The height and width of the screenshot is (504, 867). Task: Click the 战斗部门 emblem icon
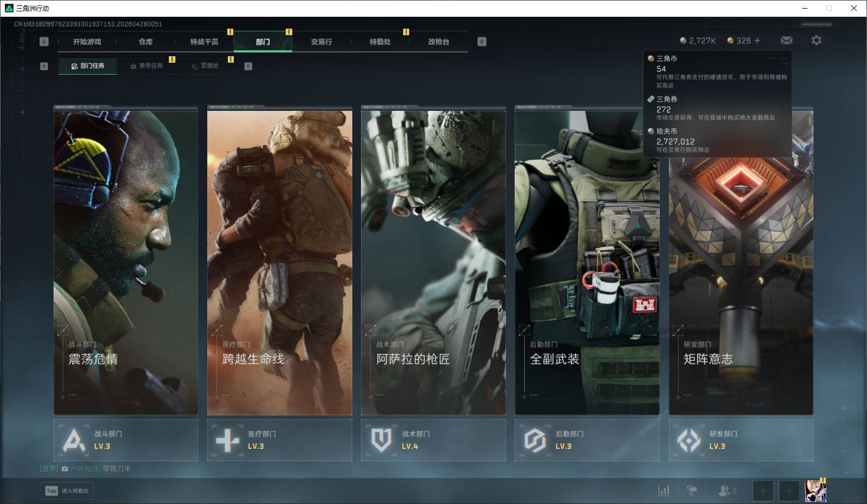(x=74, y=440)
